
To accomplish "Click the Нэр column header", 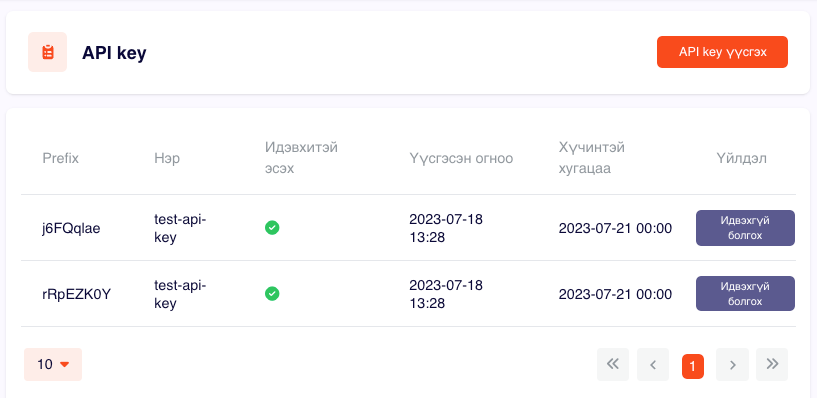I will point(167,158).
